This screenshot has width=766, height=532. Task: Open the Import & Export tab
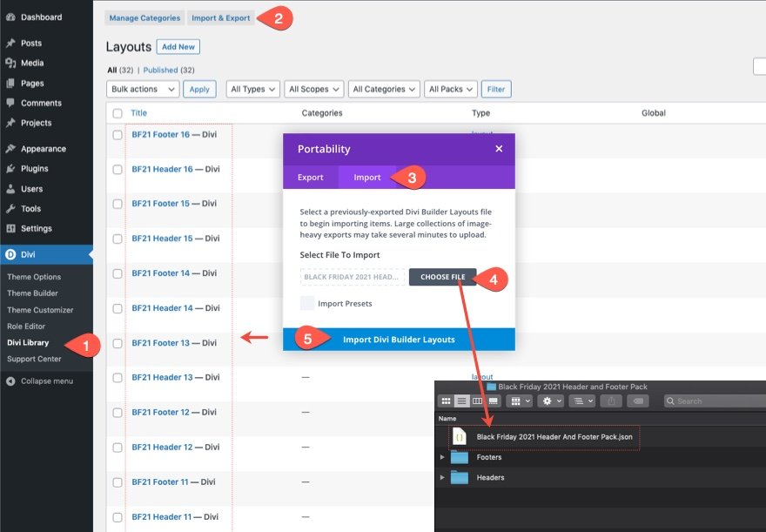(221, 17)
